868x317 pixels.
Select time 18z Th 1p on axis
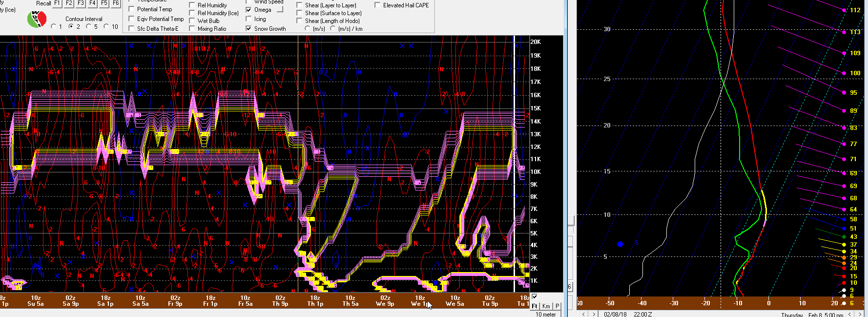(315, 300)
